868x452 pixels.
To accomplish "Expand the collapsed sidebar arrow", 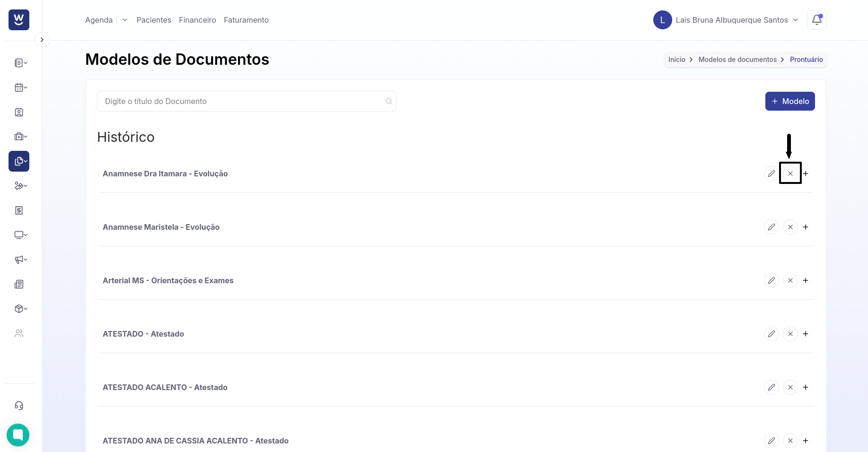I will 42,40.
